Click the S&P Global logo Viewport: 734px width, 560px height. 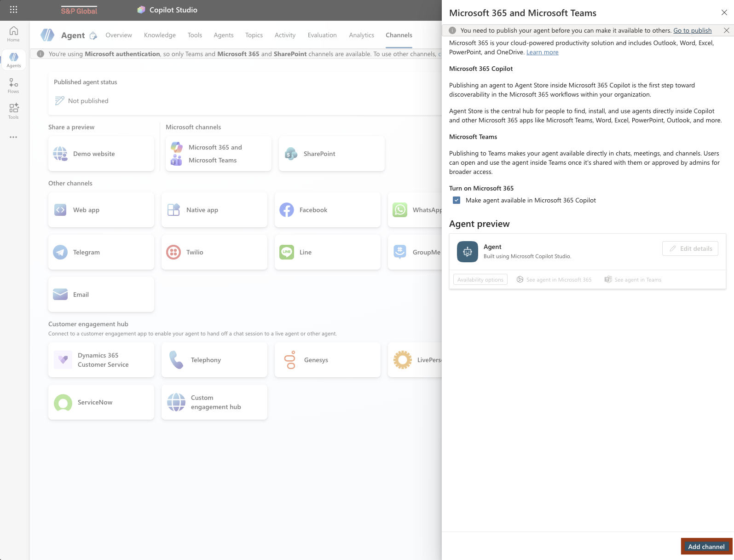[x=79, y=11]
